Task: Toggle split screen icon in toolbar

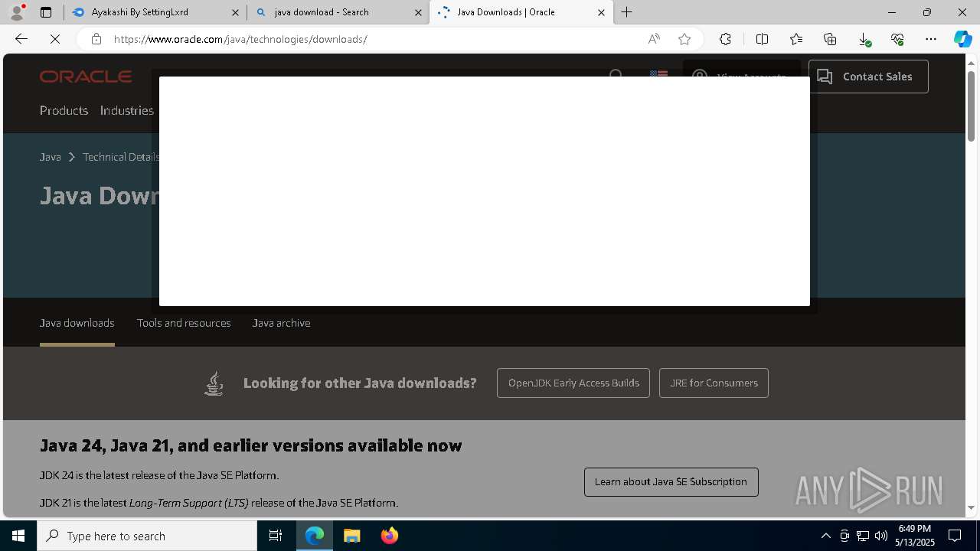Action: (x=762, y=39)
